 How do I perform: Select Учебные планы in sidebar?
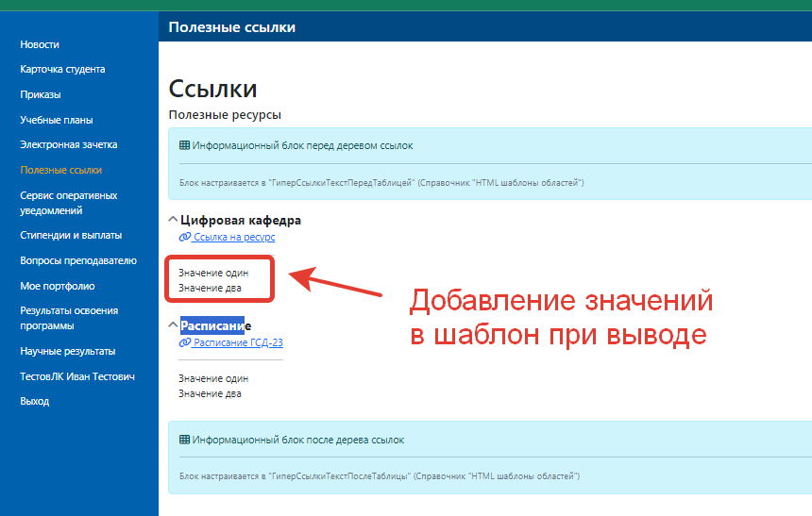pyautogui.click(x=57, y=120)
